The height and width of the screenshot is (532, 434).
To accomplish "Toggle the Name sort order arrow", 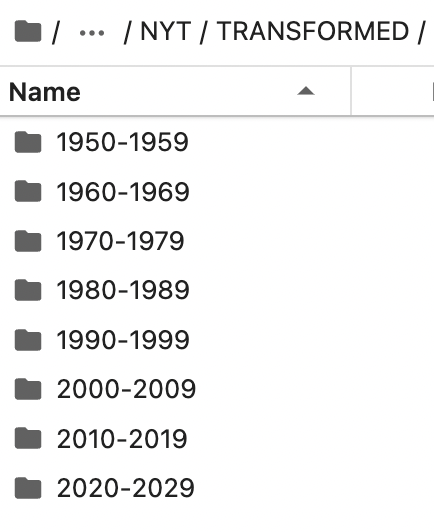I will click(x=306, y=91).
